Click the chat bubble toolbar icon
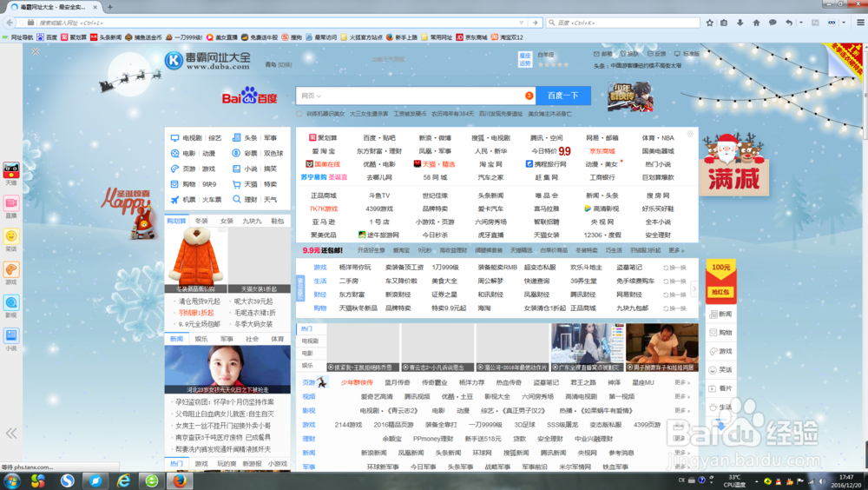868x490 pixels. point(773,23)
